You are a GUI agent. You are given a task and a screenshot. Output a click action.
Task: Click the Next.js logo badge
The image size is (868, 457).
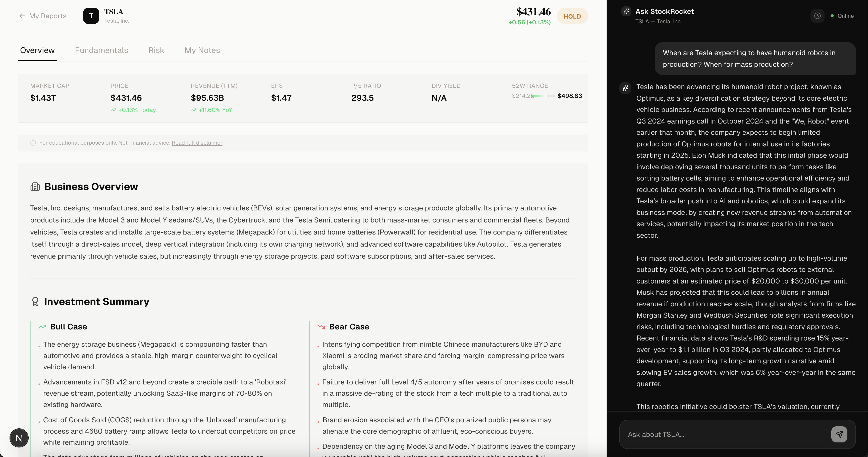point(19,438)
